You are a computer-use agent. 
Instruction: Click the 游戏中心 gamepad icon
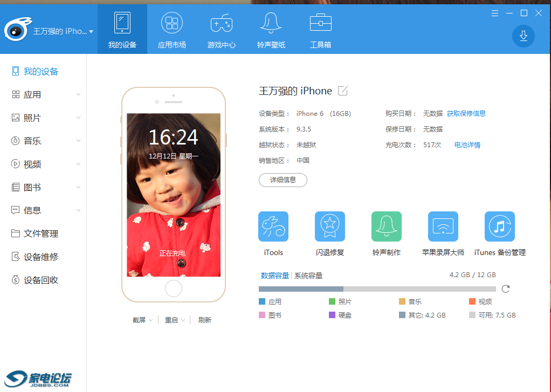pos(222,24)
